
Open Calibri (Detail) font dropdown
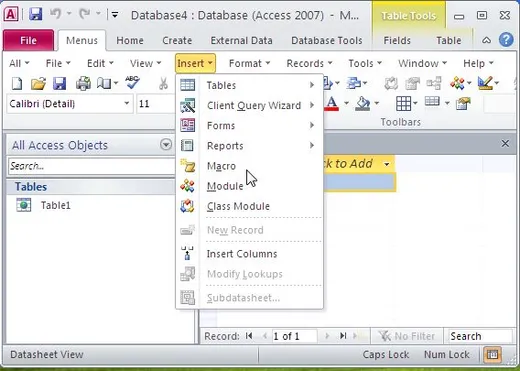(127, 103)
